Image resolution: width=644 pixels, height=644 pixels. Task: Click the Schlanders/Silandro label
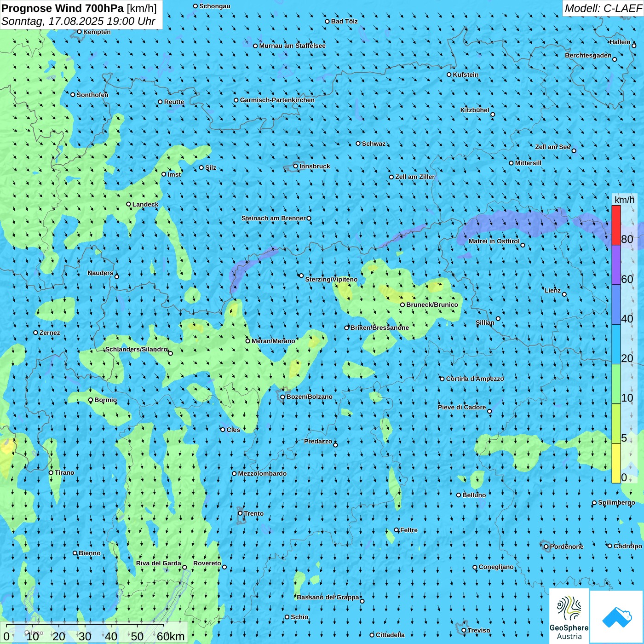(x=136, y=349)
